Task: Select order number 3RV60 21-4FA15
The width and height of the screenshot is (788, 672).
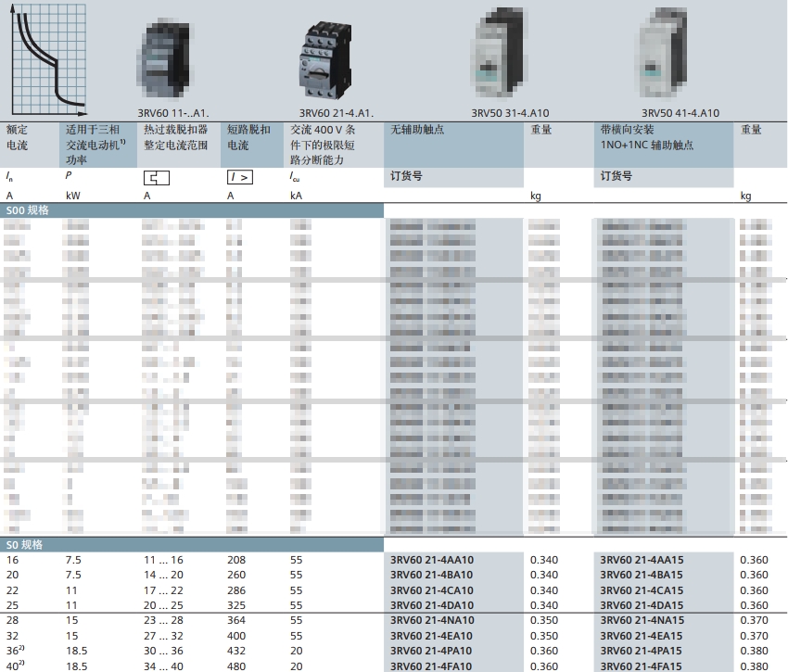Action: click(x=641, y=666)
